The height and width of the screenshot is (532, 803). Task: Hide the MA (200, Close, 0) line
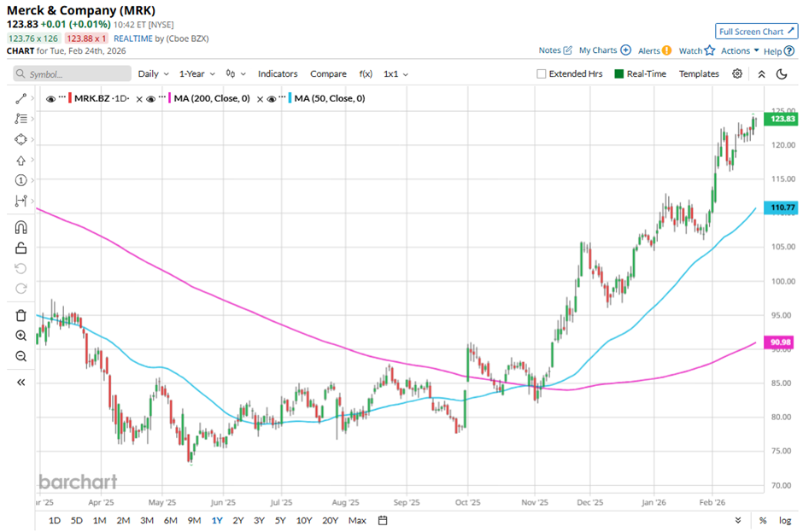[150, 99]
